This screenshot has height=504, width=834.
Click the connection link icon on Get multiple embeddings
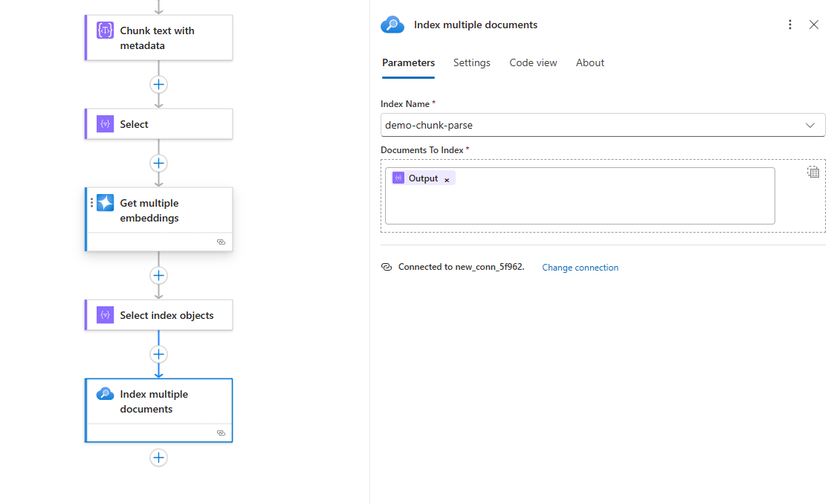coord(221,242)
